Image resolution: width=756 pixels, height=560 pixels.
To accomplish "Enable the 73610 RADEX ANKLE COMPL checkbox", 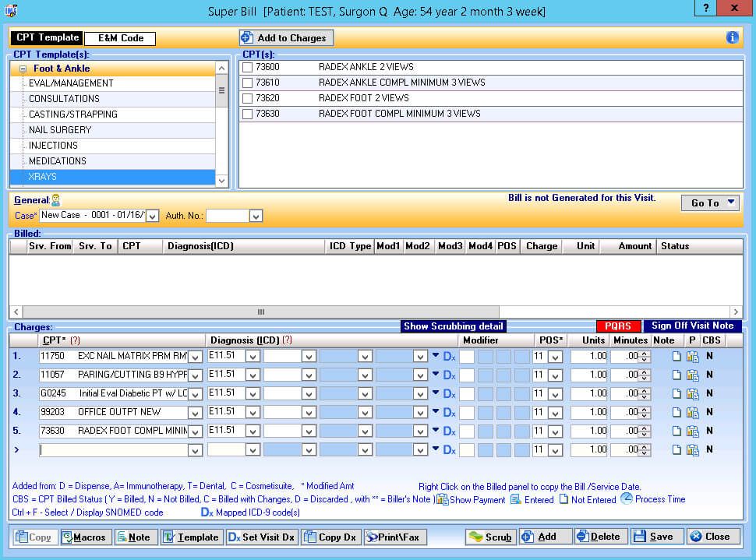I will pos(247,83).
